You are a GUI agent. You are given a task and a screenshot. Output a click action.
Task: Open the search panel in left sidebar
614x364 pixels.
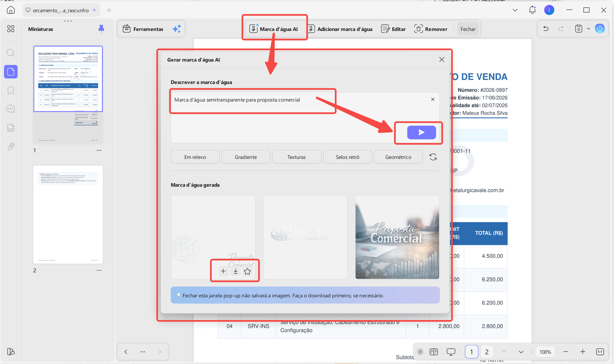click(11, 53)
